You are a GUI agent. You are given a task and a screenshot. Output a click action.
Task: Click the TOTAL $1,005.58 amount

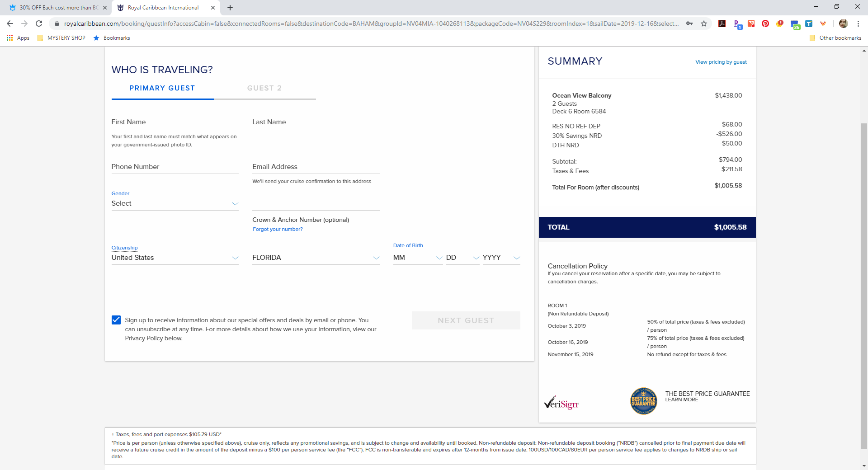[730, 227]
